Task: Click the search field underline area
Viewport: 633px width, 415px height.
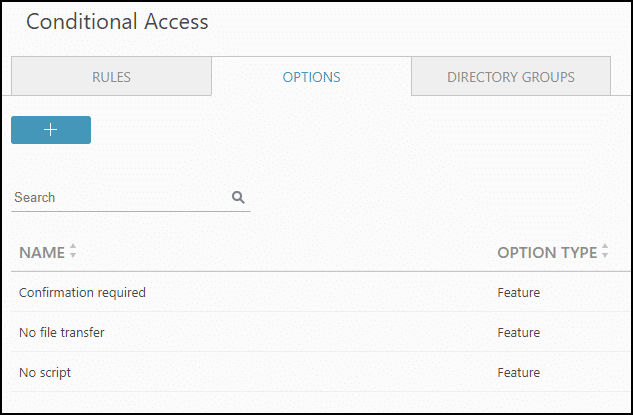Action: click(131, 211)
